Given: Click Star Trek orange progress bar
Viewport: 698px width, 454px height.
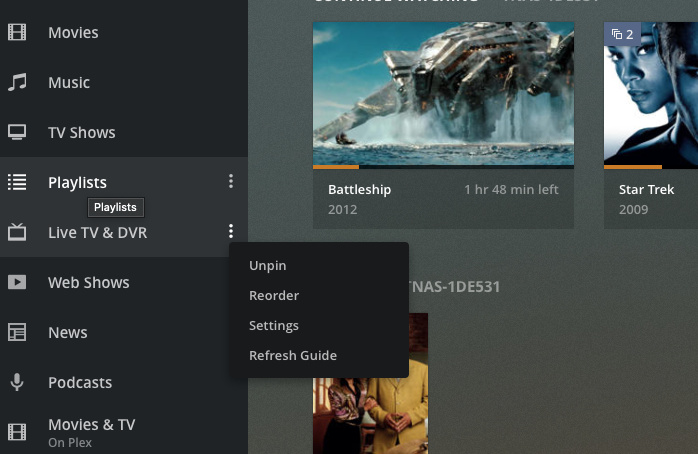Looking at the screenshot, I should pos(633,167).
